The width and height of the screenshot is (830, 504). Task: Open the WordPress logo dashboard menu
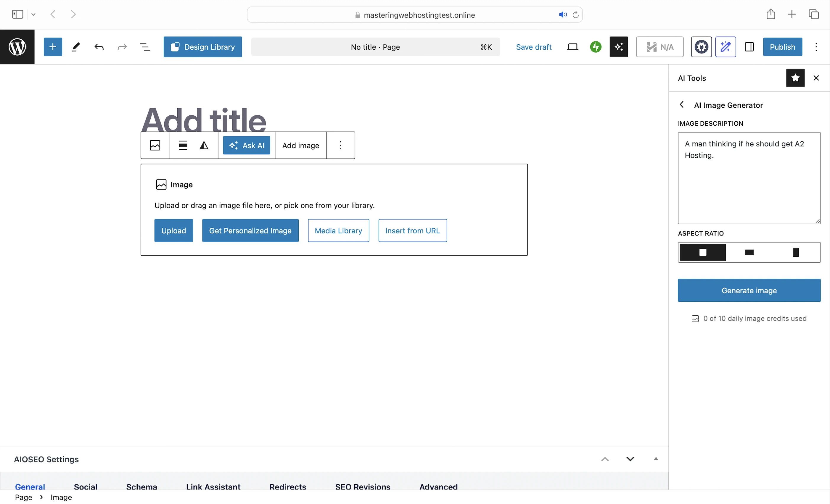(x=17, y=47)
